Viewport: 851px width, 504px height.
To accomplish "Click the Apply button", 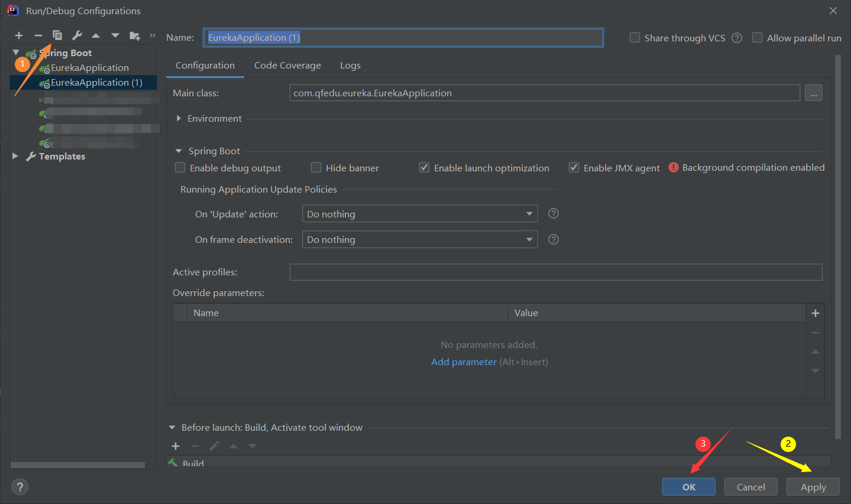I will point(813,487).
